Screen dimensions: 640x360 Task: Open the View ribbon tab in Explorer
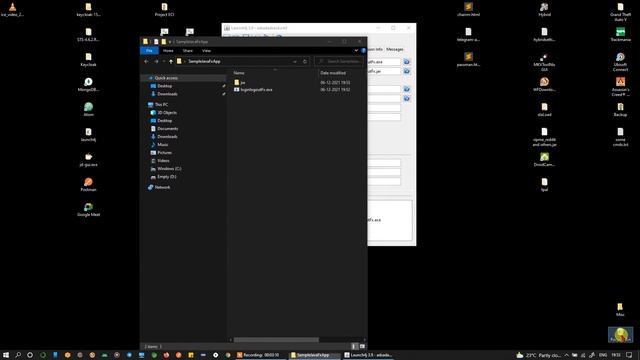(206, 51)
